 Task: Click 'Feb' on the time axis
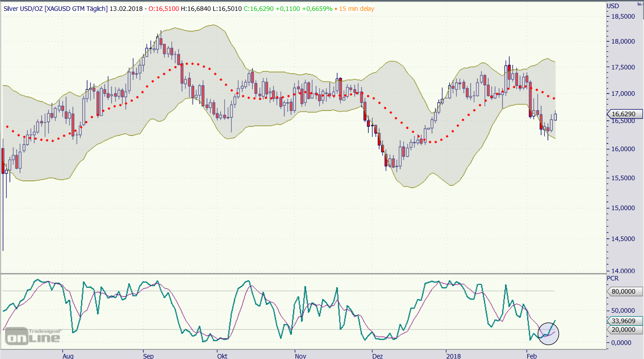(530, 356)
